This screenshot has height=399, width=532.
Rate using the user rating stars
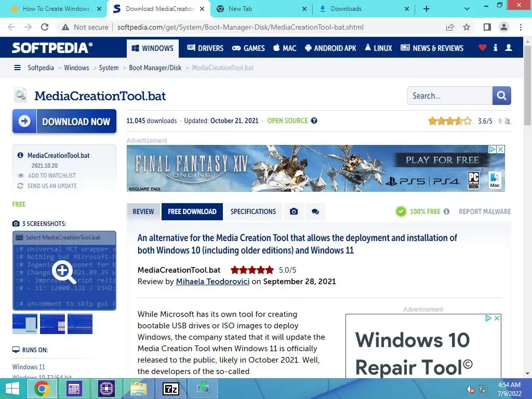(449, 121)
